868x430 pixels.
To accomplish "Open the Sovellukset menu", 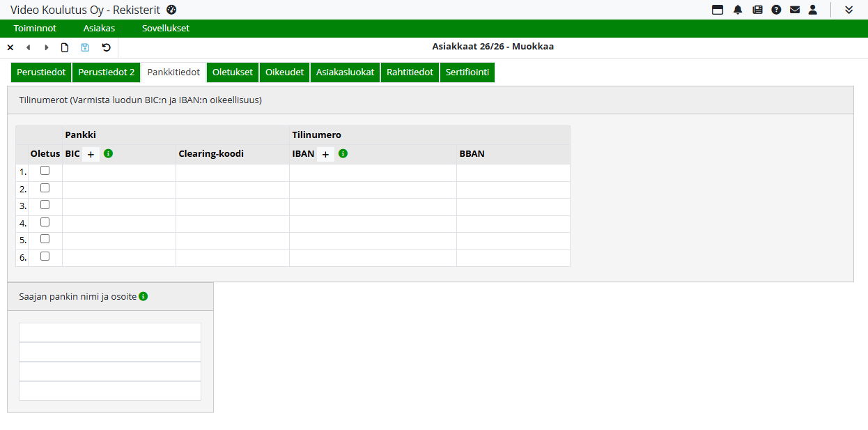I will pyautogui.click(x=165, y=29).
